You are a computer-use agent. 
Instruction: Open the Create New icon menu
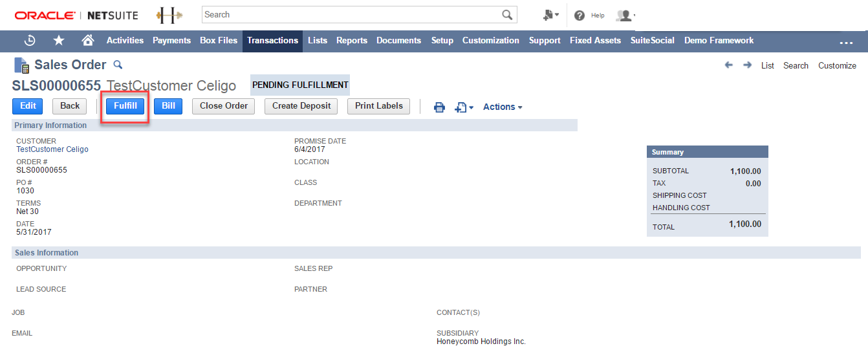(x=551, y=15)
